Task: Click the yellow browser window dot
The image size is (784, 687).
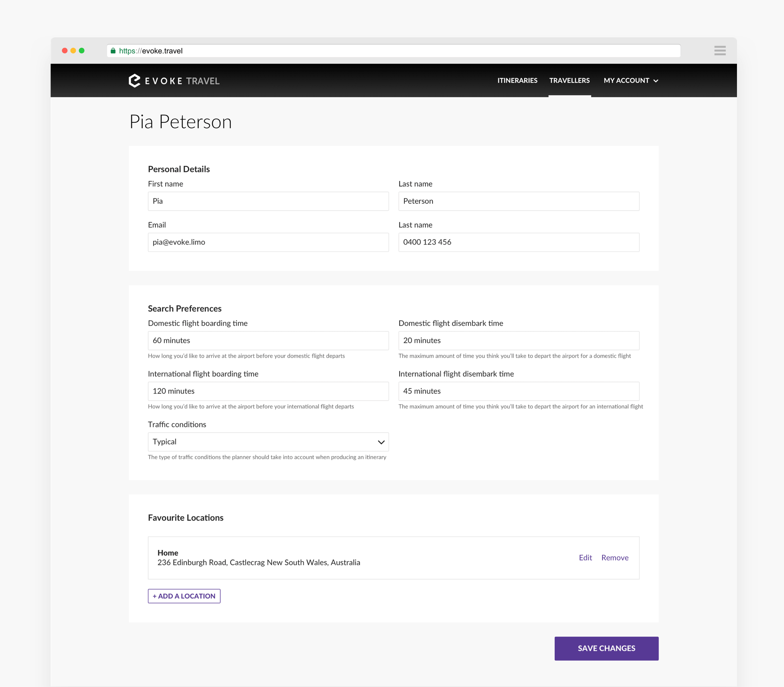Action: coord(73,51)
